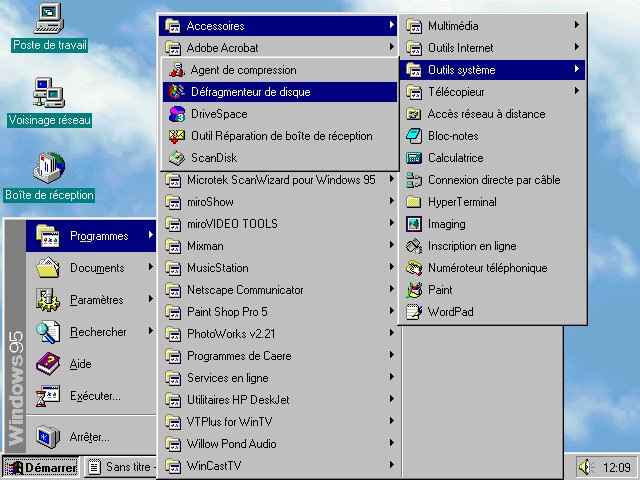Image resolution: width=640 pixels, height=480 pixels.
Task: Click the Accès réseau à distance icon
Action: point(414,114)
